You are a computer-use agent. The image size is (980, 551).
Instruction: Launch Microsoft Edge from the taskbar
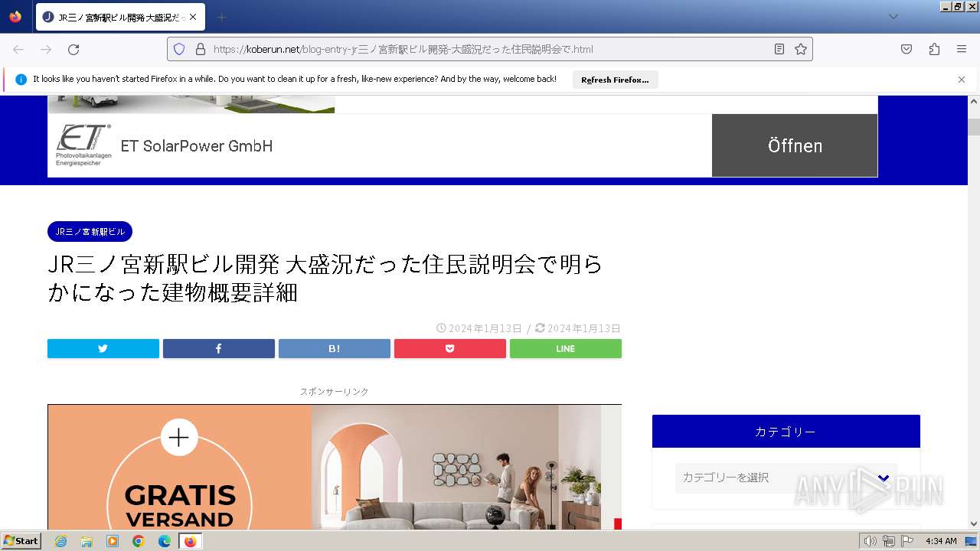point(165,541)
